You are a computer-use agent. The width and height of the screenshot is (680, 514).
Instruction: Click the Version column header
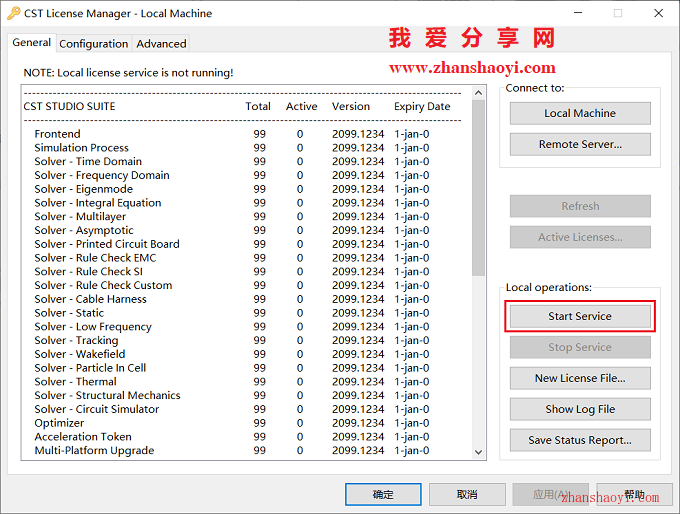pos(351,107)
